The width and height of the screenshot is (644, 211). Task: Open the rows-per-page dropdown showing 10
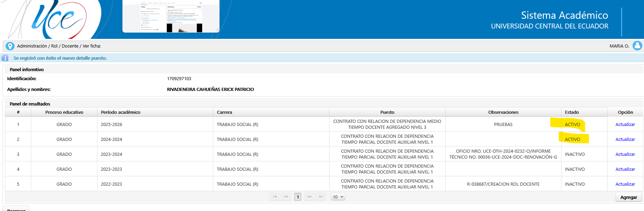(338, 197)
